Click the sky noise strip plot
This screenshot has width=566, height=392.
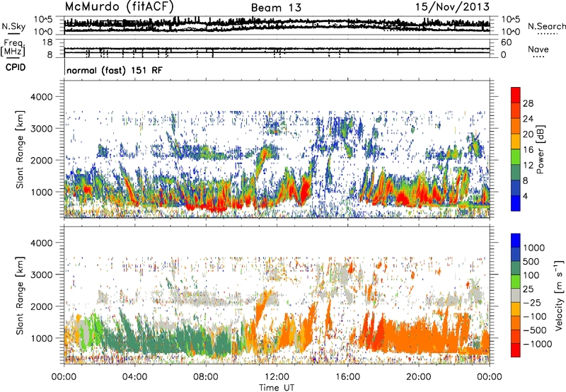point(277,25)
